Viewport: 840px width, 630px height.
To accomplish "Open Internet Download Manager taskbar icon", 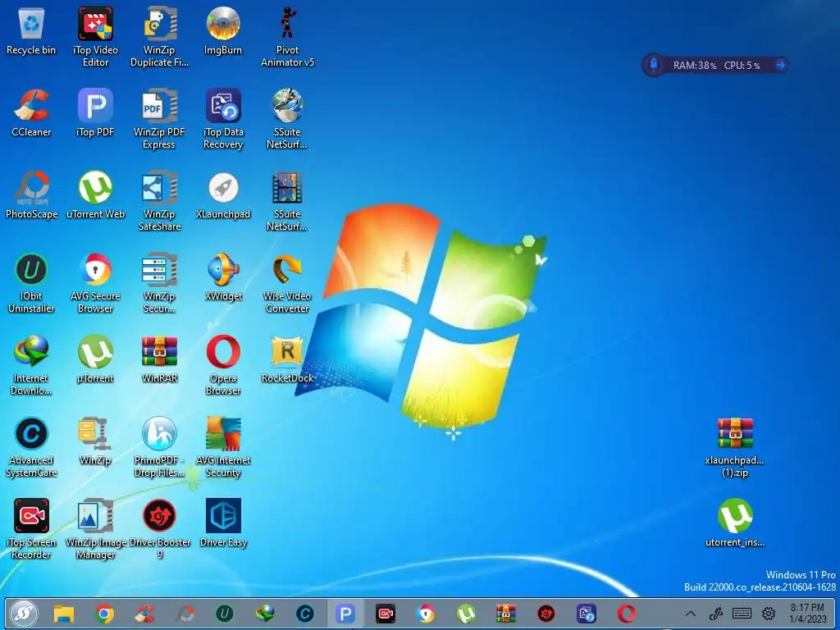I will click(265, 614).
